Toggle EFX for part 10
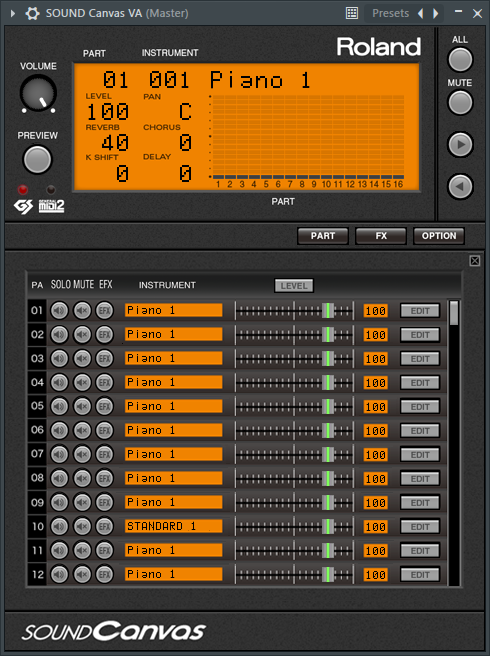This screenshot has height=656, width=490. pyautogui.click(x=104, y=526)
